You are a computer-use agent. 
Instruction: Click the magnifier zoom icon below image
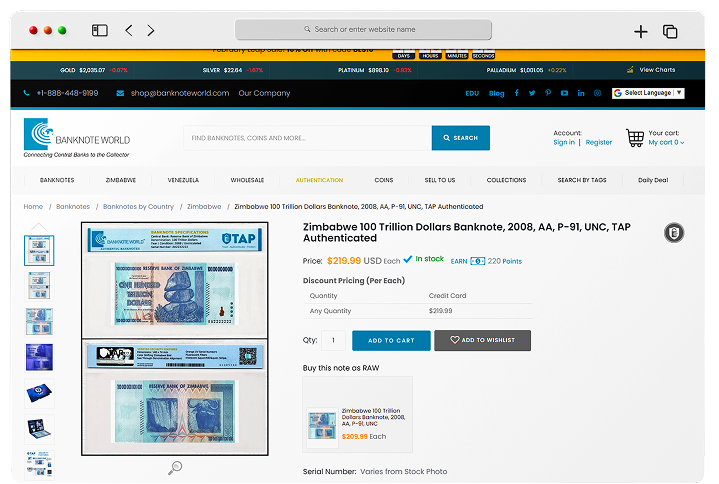click(175, 468)
